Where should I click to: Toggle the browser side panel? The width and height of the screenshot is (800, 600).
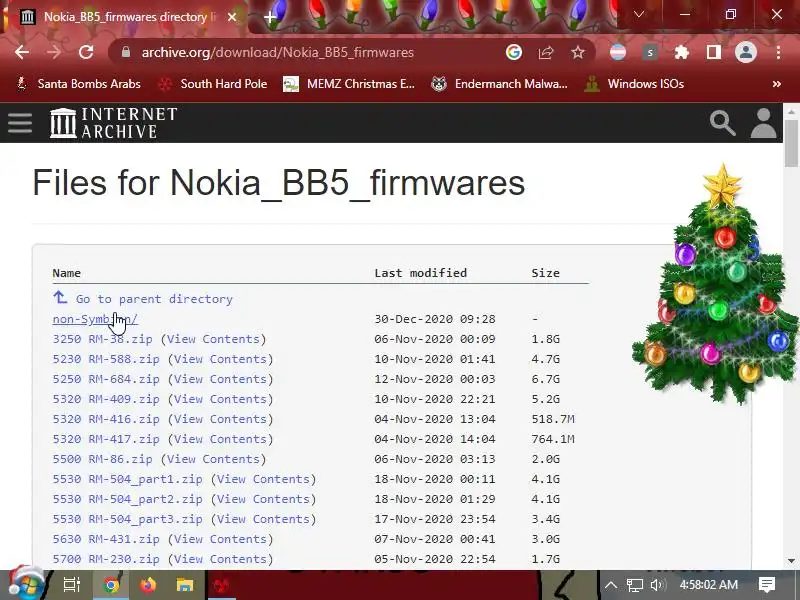714,52
